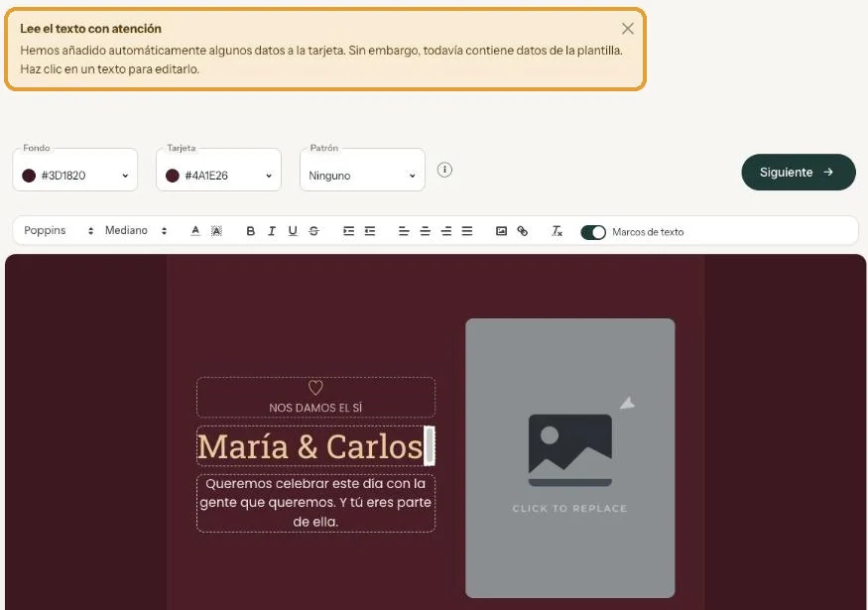Toggle italic formatting
This screenshot has height=610, width=868.
point(271,231)
